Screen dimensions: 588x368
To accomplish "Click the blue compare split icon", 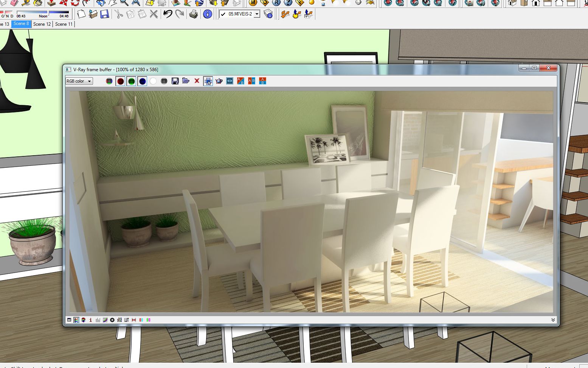I will (x=230, y=81).
